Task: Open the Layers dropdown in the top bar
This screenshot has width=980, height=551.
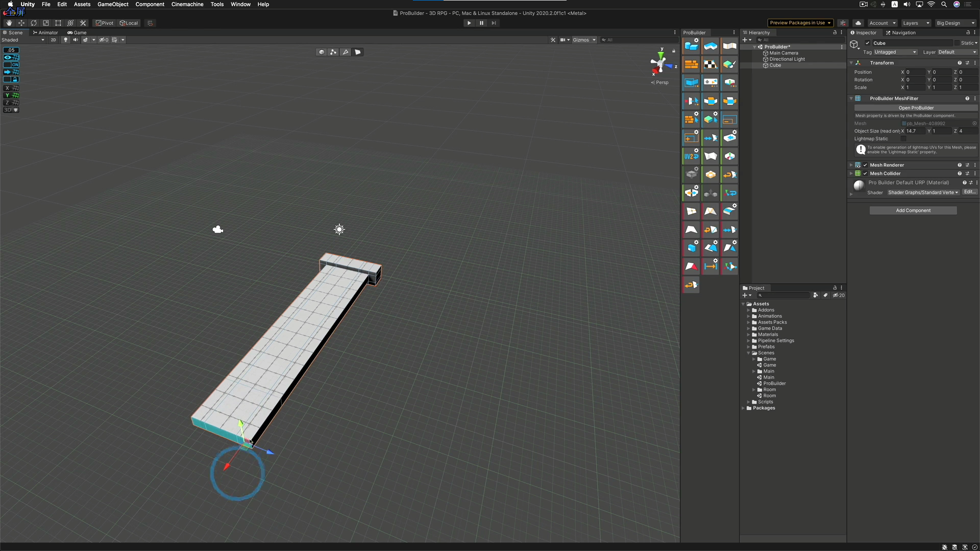Action: [915, 23]
